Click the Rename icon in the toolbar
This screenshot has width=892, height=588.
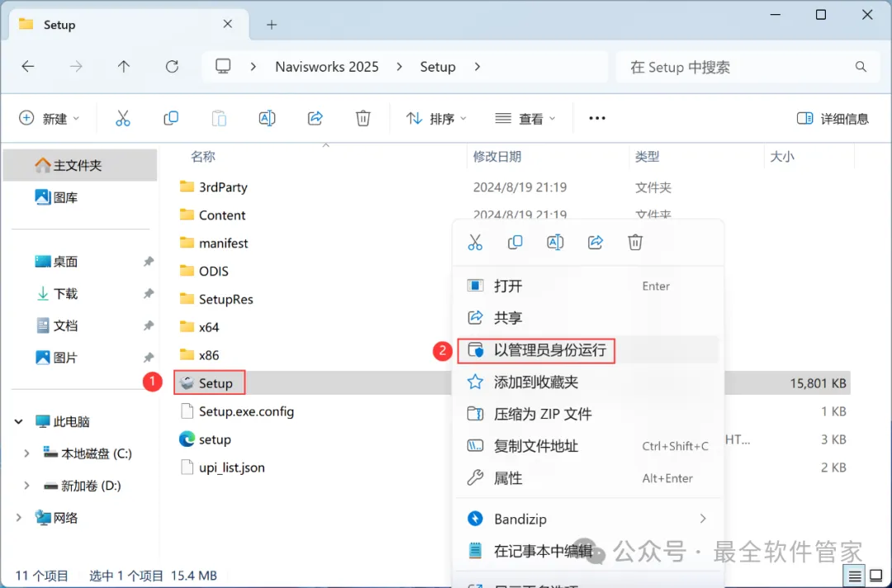click(267, 118)
